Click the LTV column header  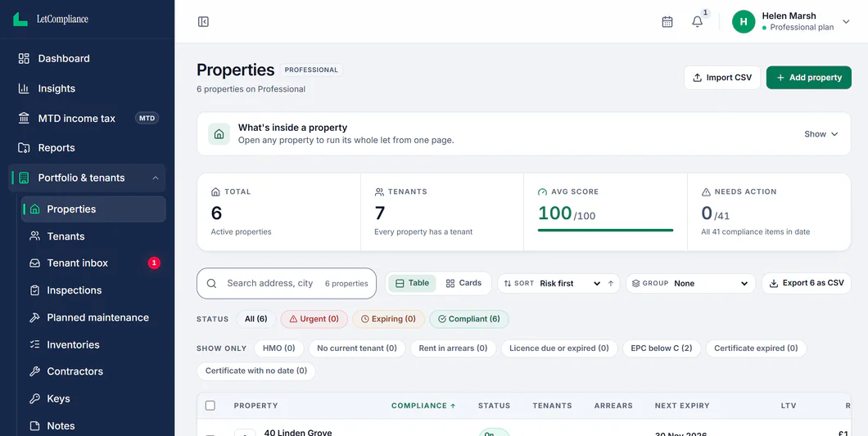coord(789,406)
